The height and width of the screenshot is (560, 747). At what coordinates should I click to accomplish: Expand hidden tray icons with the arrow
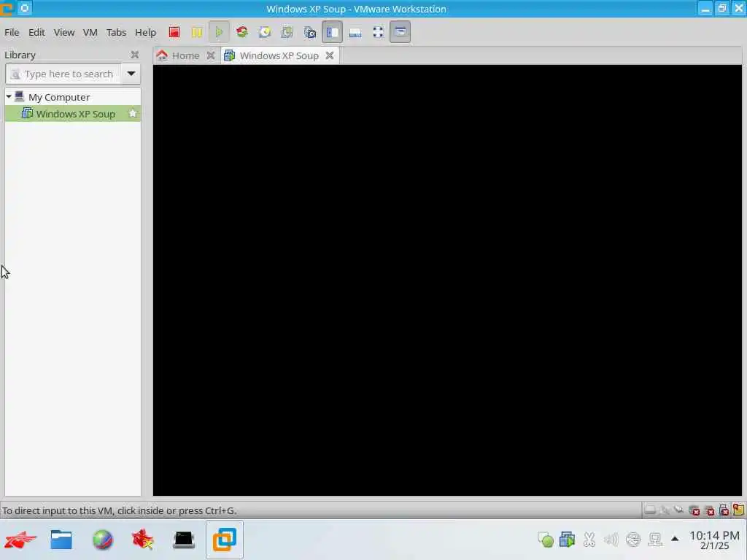click(x=675, y=539)
